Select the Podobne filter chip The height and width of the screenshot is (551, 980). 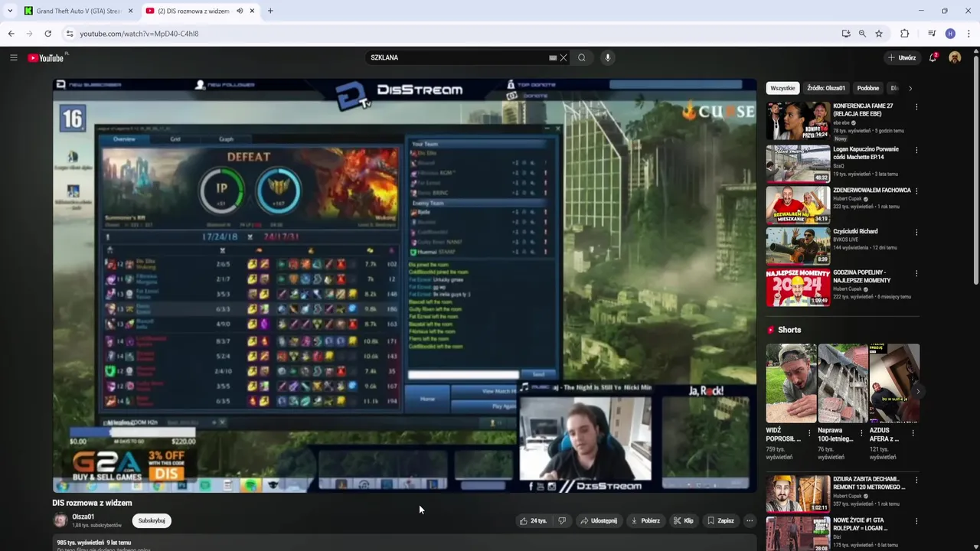[x=868, y=88]
